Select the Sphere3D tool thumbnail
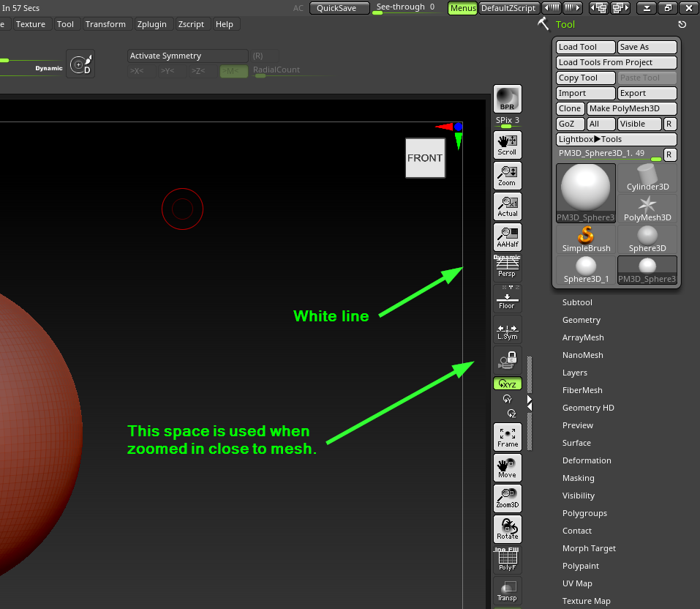This screenshot has height=609, width=700. [x=647, y=239]
